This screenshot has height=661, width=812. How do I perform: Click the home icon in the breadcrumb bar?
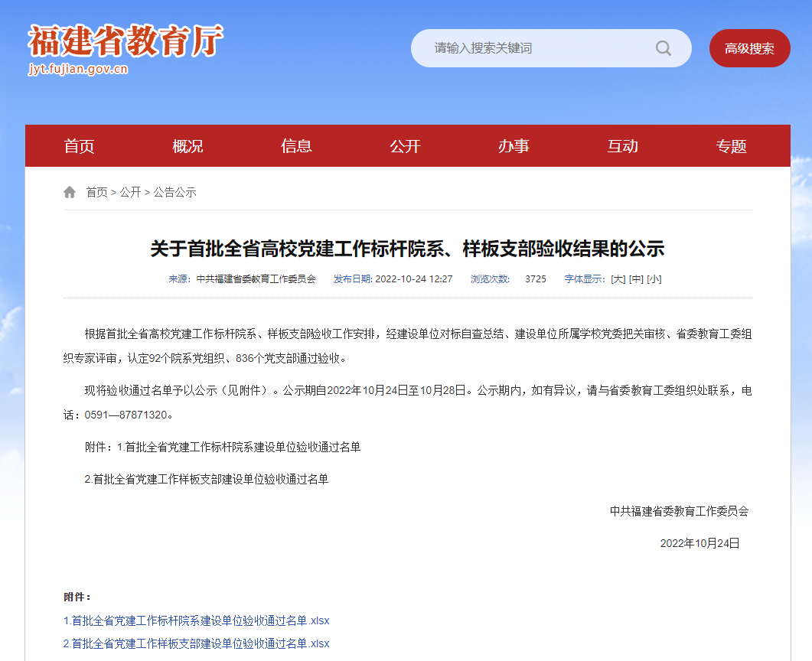[70, 191]
